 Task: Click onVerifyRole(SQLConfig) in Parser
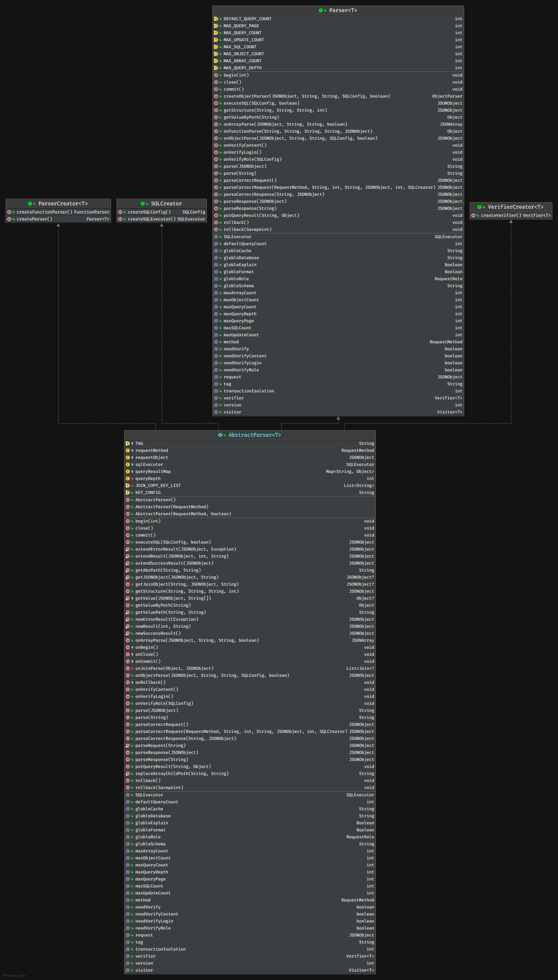click(x=338, y=159)
